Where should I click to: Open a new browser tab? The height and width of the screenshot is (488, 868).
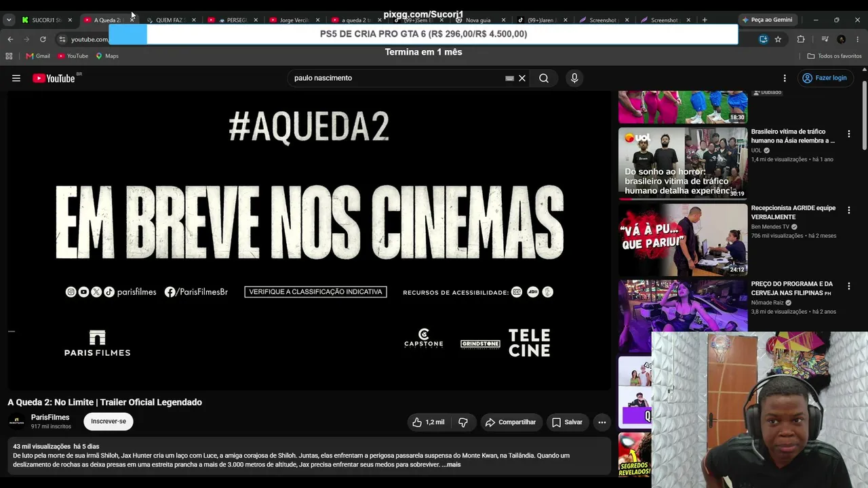[x=705, y=20]
